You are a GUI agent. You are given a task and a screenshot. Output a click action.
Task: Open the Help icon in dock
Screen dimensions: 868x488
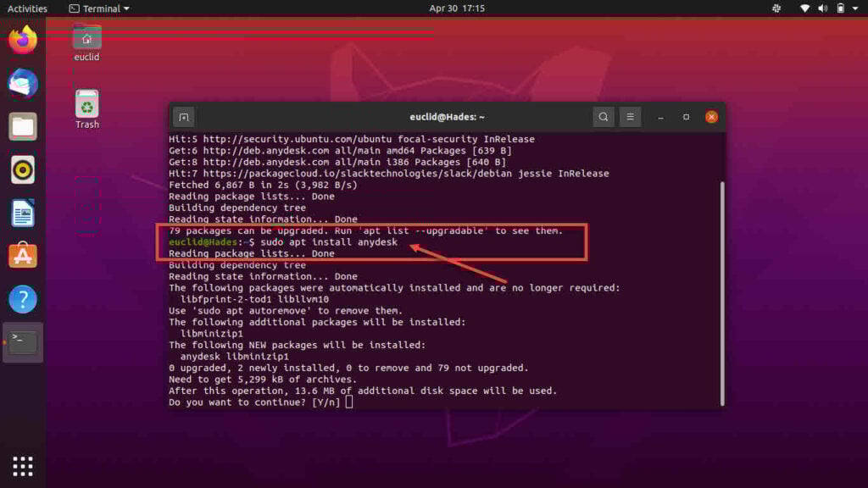(23, 299)
